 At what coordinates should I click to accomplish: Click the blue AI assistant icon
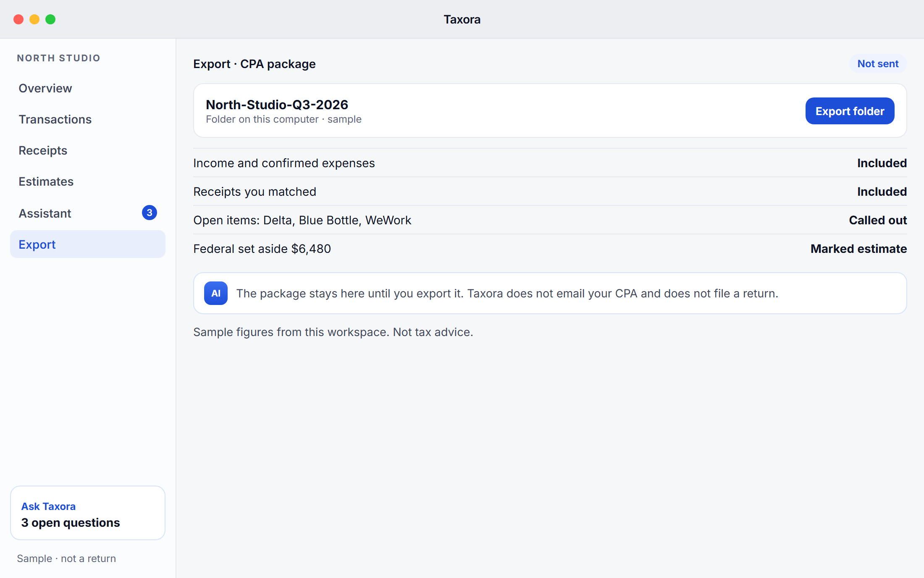[216, 293]
